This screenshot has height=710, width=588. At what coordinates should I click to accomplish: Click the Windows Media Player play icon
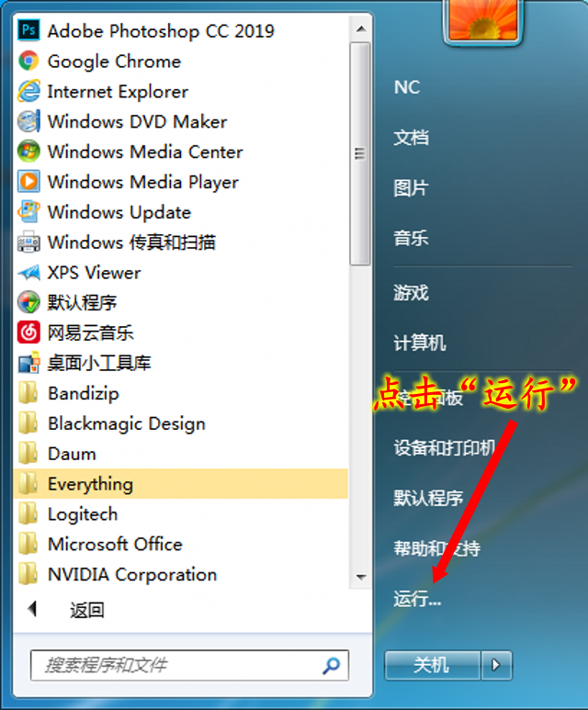[x=28, y=182]
